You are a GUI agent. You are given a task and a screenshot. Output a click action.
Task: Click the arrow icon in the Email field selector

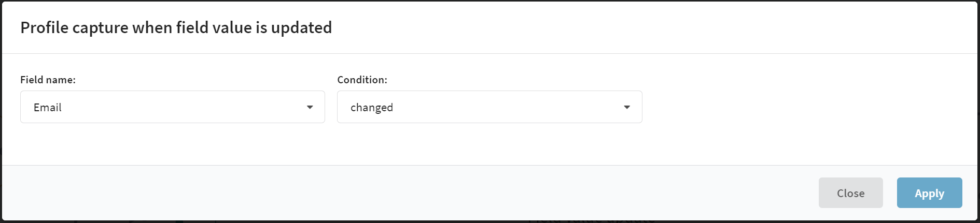pos(310,107)
